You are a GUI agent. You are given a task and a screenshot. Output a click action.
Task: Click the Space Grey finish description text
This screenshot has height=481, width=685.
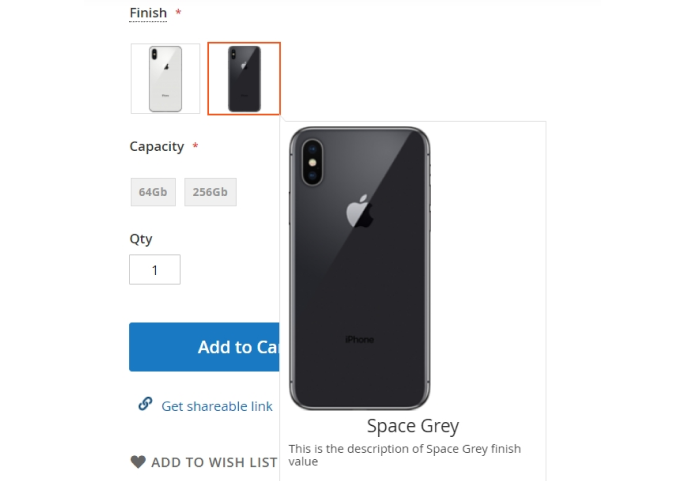click(404, 455)
